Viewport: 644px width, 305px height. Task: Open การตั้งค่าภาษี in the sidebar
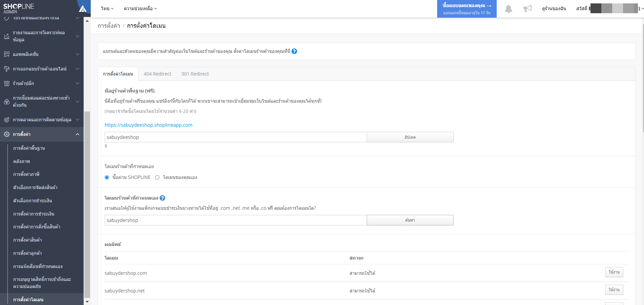(x=26, y=174)
